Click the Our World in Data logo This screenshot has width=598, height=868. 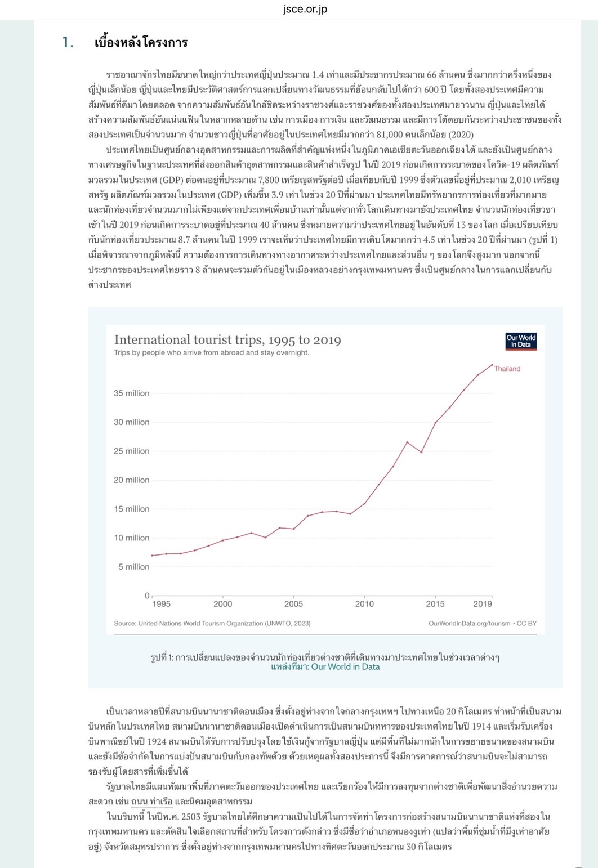[x=521, y=341]
